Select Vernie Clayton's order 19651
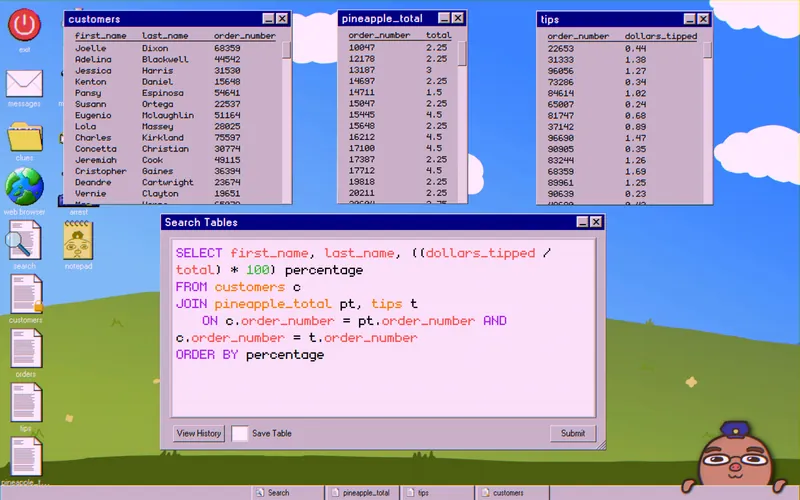800x500 pixels. click(x=227, y=193)
